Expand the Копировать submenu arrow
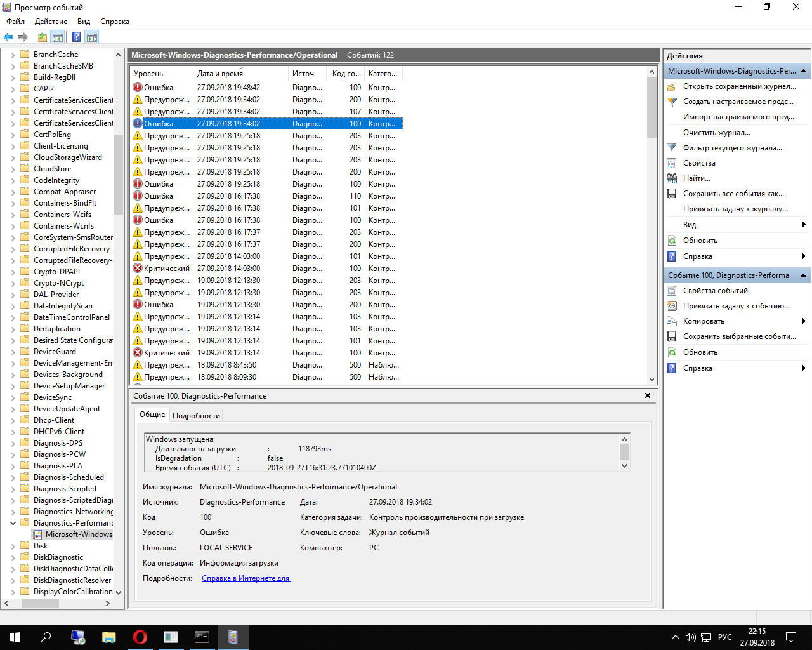This screenshot has width=812, height=650. (x=804, y=321)
